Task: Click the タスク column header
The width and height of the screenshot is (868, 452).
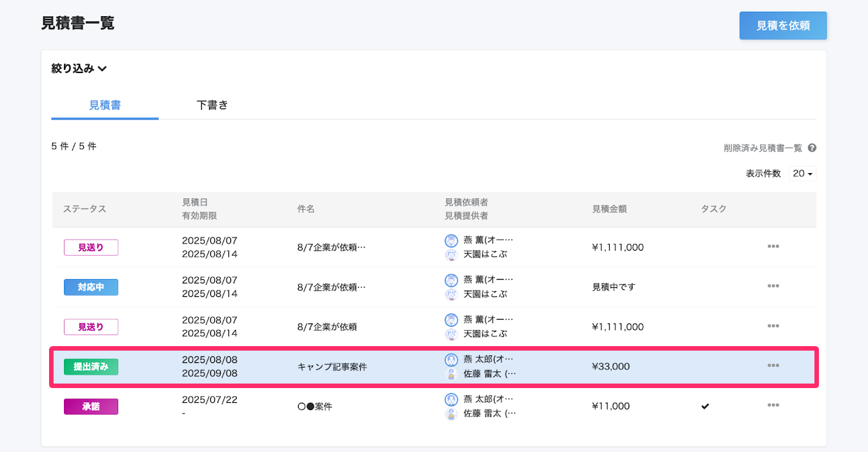Action: [x=714, y=209]
